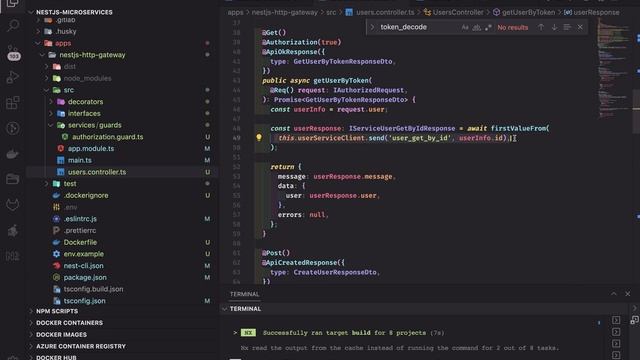Expand replace field in find widget
This screenshot has height=360, width=640.
372,27
